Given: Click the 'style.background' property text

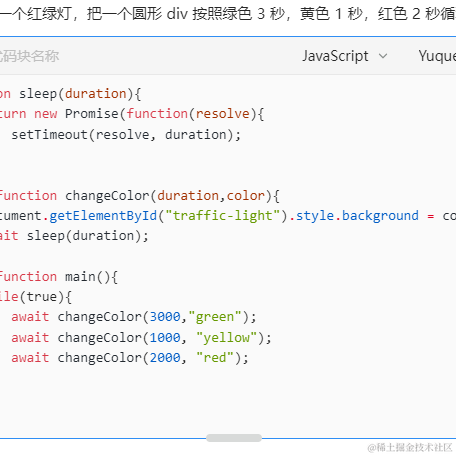Looking at the screenshot, I should coord(357,216).
